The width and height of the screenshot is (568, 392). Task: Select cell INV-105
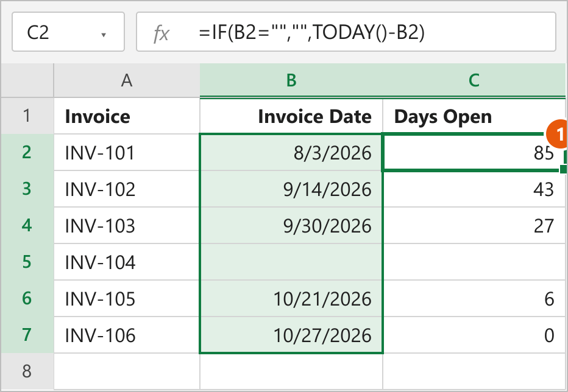coord(127,298)
